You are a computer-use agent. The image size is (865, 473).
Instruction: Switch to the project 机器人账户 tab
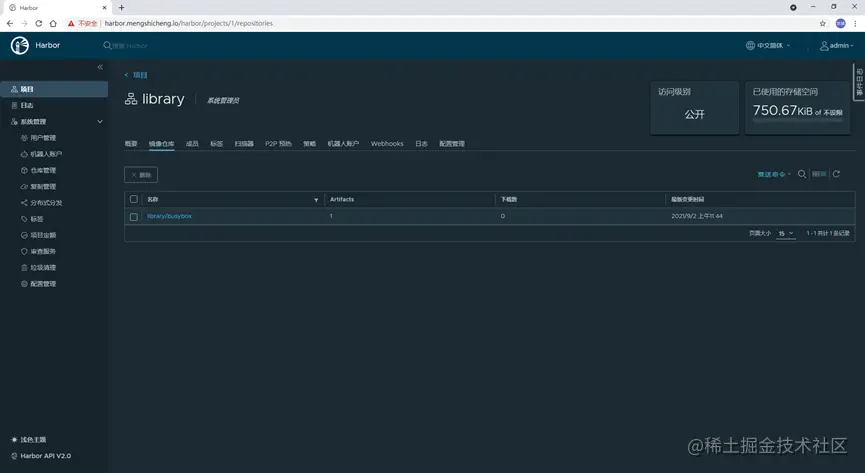tap(343, 144)
